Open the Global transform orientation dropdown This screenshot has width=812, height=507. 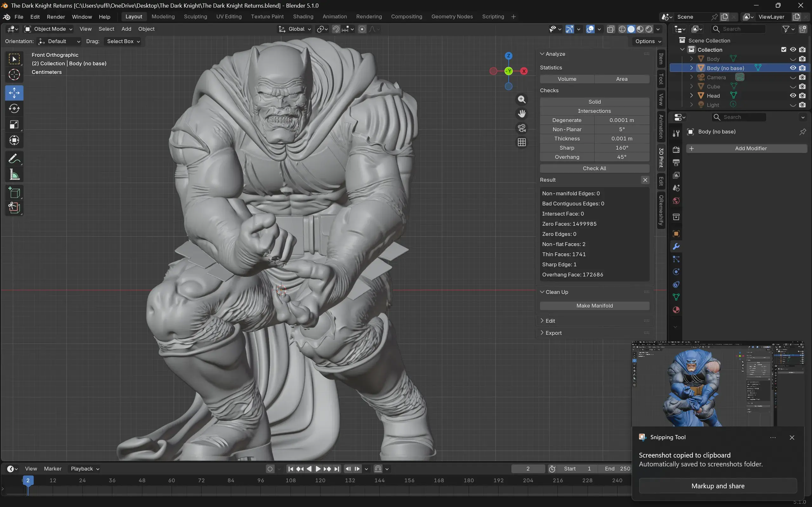[x=295, y=29]
